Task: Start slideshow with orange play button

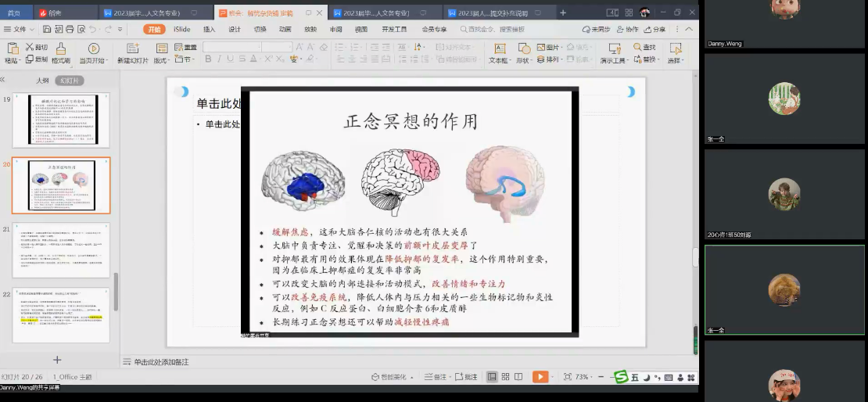Action: coord(540,377)
